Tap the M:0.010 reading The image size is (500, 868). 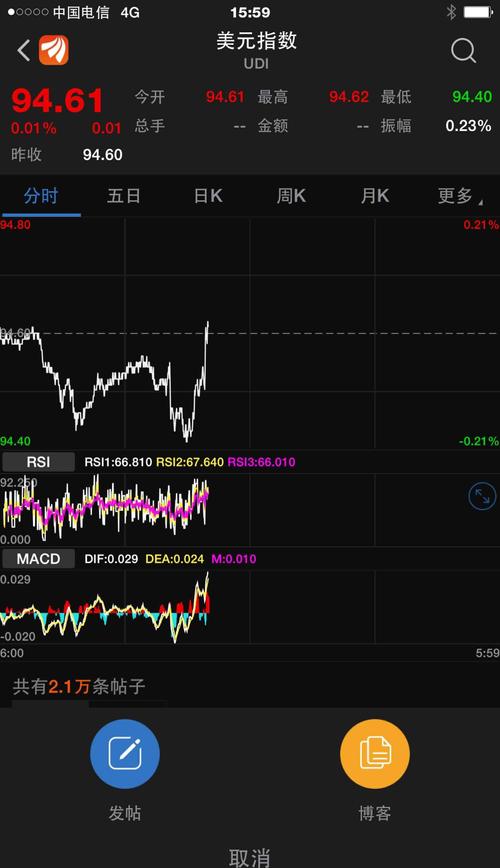(234, 559)
